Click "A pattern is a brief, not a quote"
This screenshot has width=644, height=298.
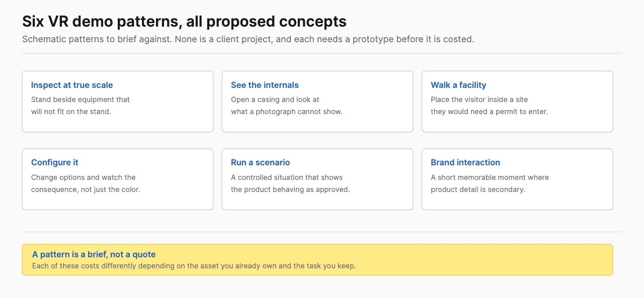click(94, 254)
